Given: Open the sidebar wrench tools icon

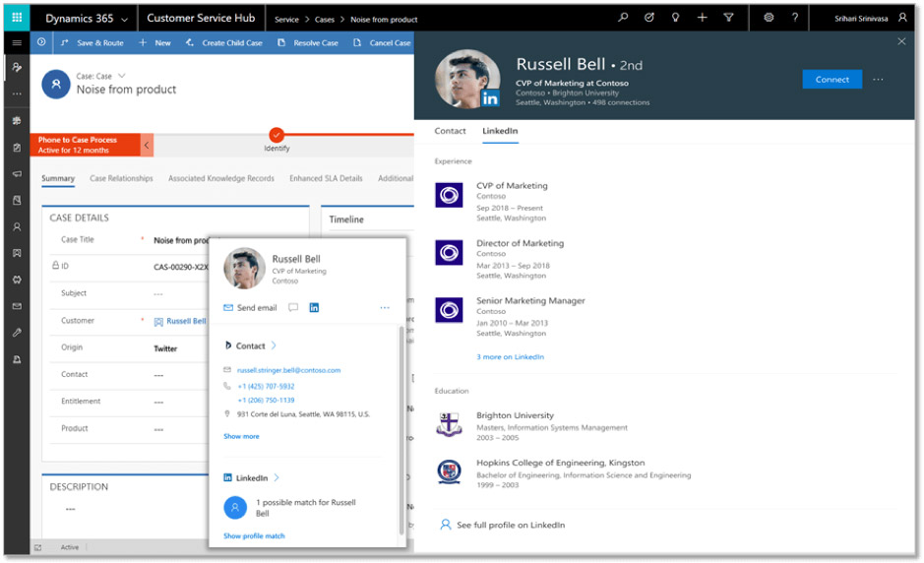Looking at the screenshot, I should pos(17,333).
